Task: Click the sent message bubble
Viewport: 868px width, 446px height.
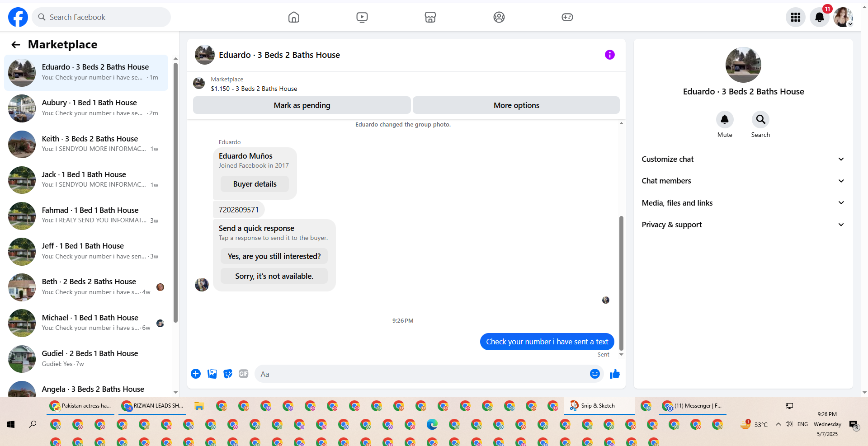Action: point(547,342)
